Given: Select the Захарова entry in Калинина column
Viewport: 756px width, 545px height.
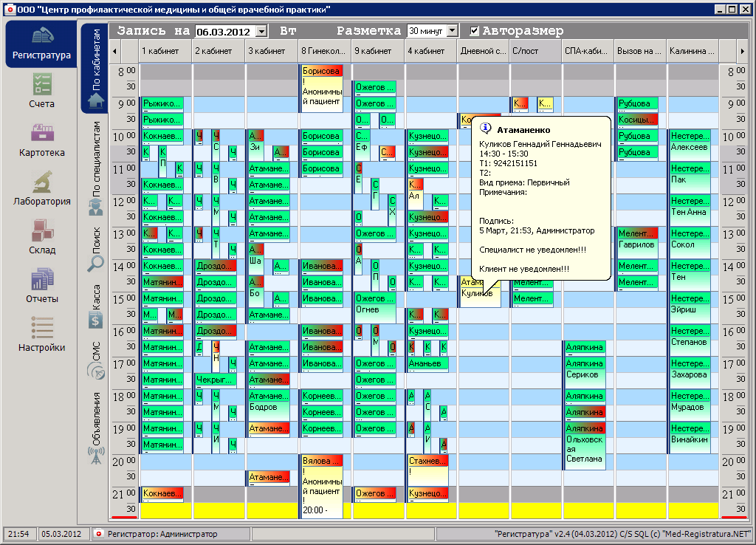Looking at the screenshot, I should tap(689, 374).
